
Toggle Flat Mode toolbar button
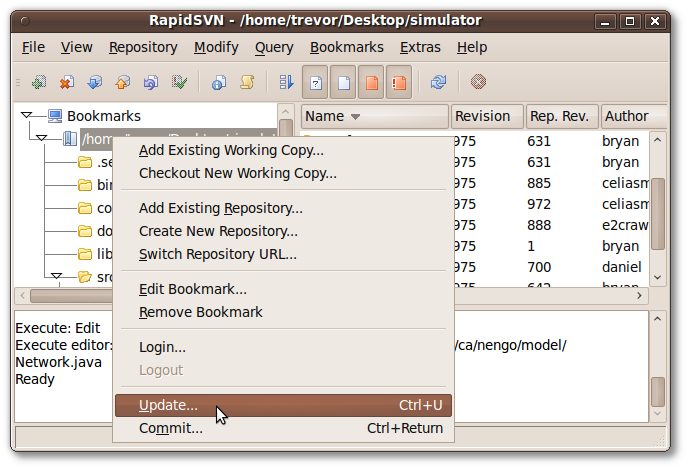(x=286, y=82)
